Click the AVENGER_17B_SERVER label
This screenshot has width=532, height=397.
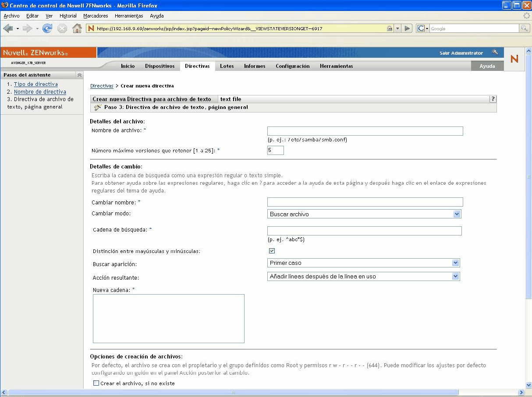28,63
